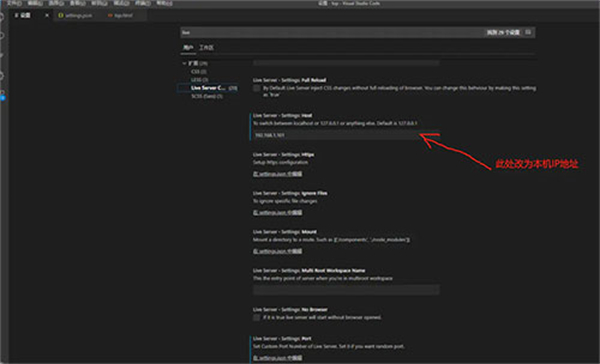Open settings.json link under Mount setting
This screenshot has height=364, width=600.
point(277,251)
